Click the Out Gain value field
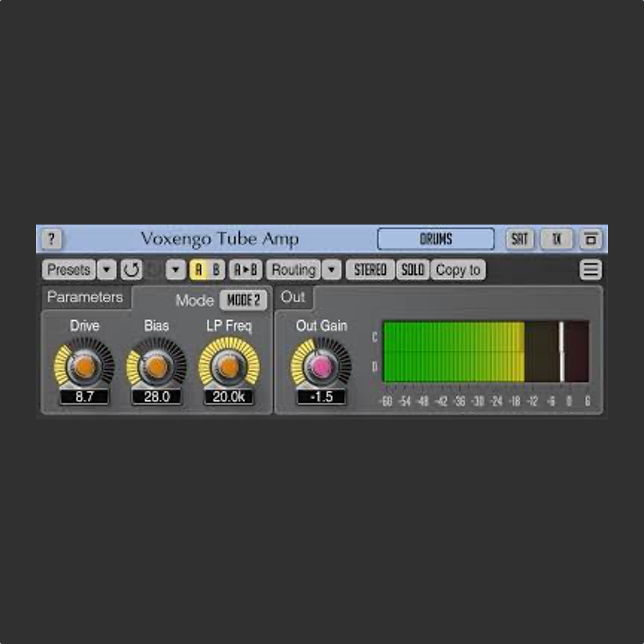 pos(321,397)
